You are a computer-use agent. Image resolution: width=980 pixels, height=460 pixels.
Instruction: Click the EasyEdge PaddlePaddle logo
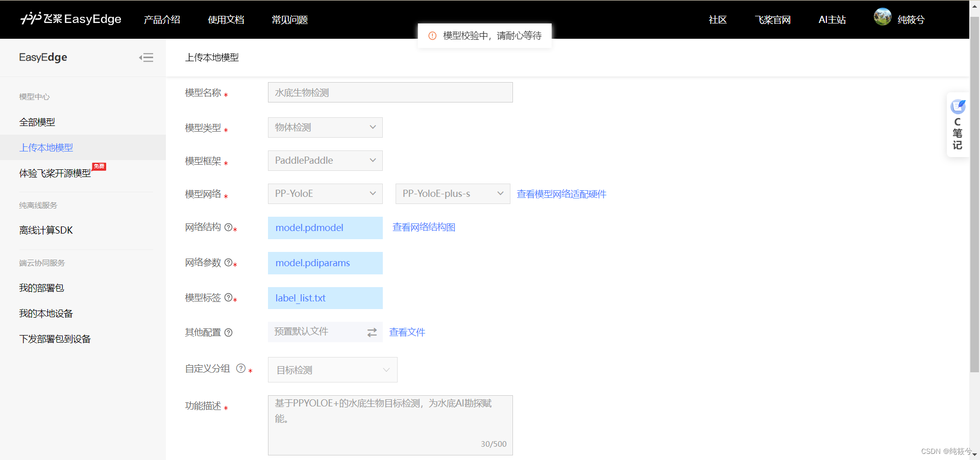[x=70, y=19]
